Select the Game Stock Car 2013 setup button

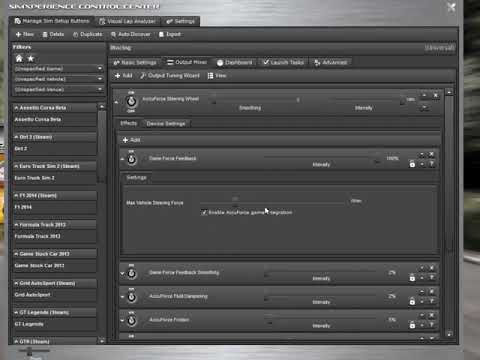[x=55, y=266]
